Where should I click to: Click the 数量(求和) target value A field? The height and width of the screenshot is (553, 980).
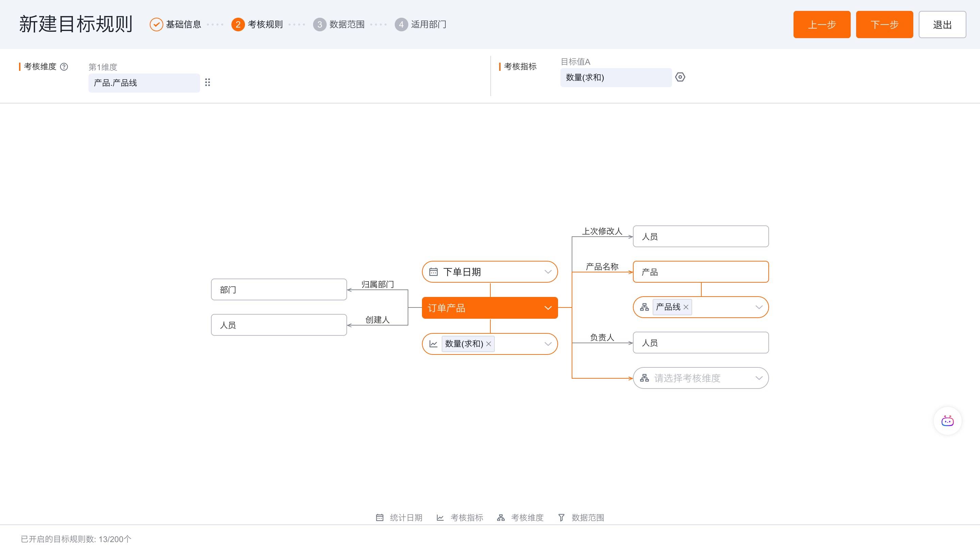point(615,78)
